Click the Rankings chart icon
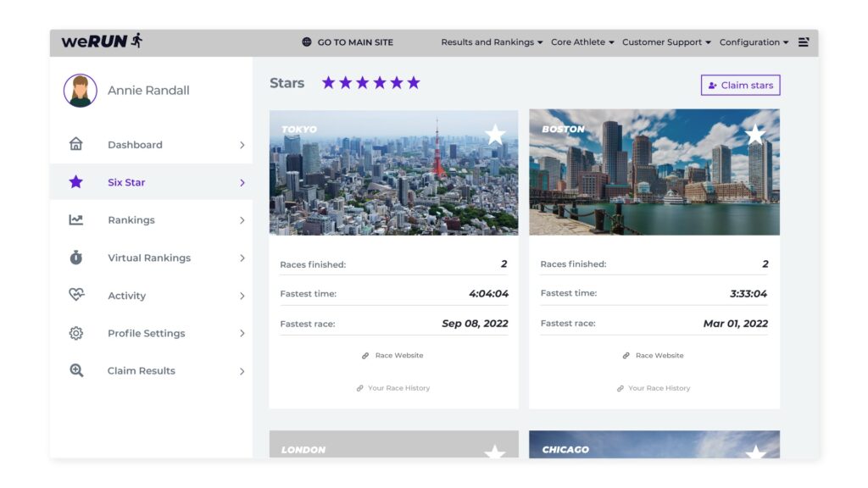Viewport: 868px width, 488px height. (75, 219)
